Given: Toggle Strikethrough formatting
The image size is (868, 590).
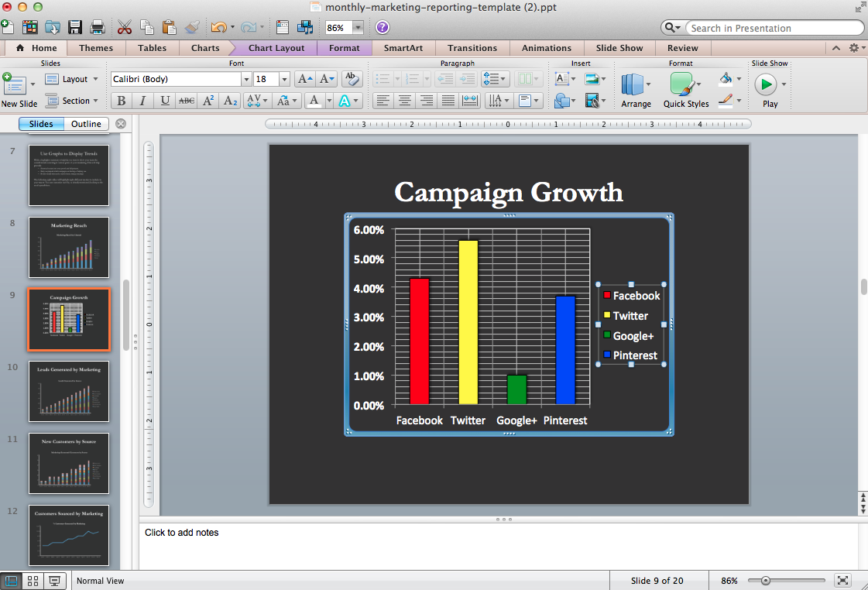Looking at the screenshot, I should (187, 101).
